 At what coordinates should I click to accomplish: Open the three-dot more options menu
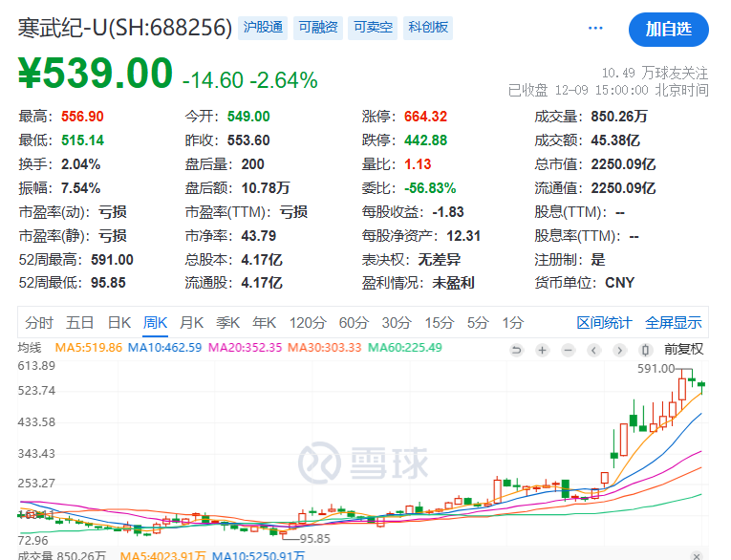click(595, 29)
